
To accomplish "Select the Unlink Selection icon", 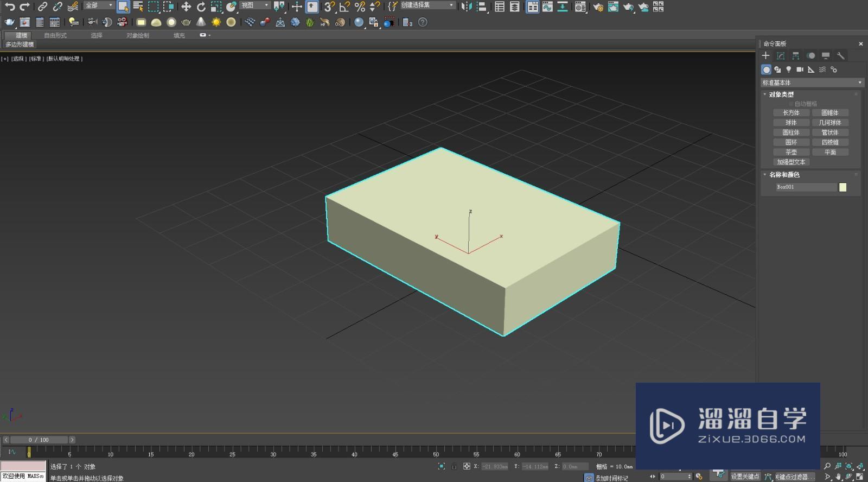I will coord(57,7).
